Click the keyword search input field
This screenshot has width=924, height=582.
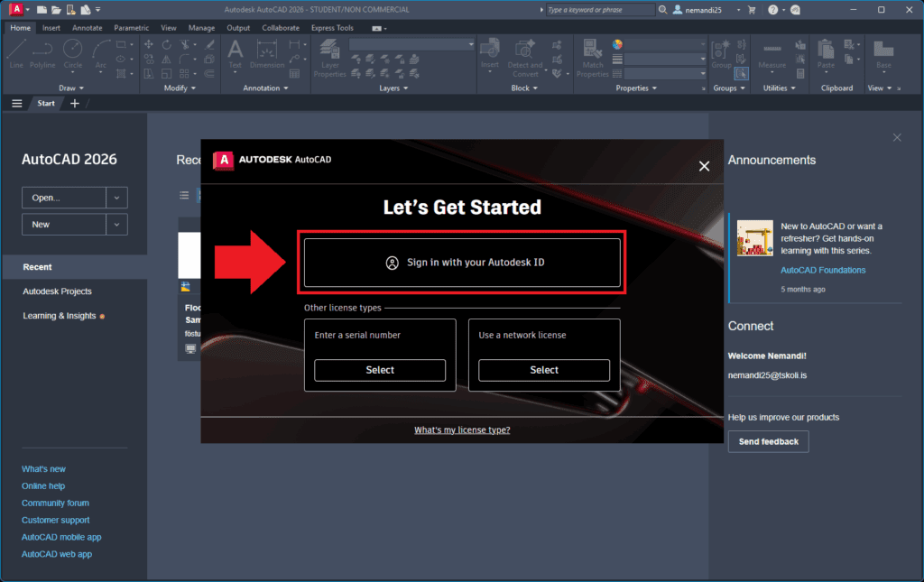(600, 10)
